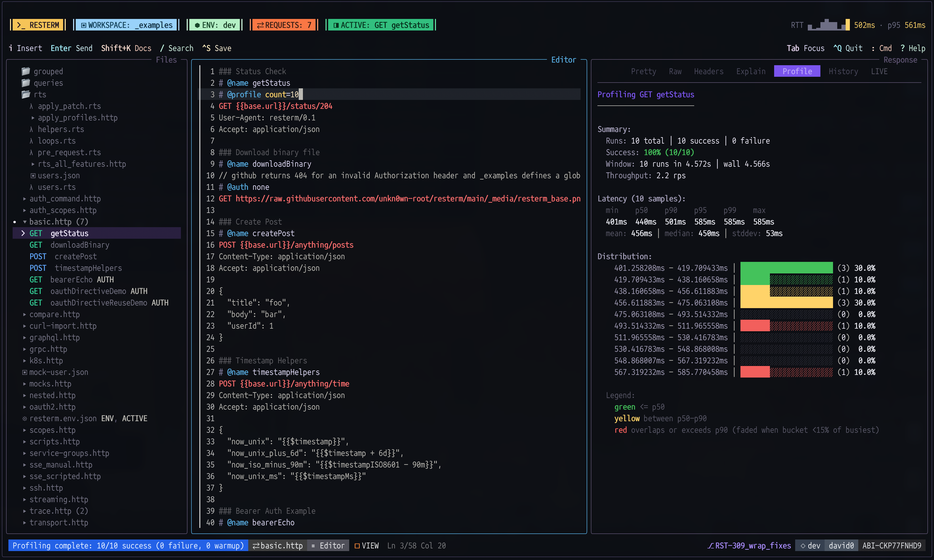Select the pre_request.rts script file
This screenshot has height=560, width=934.
coord(65,152)
